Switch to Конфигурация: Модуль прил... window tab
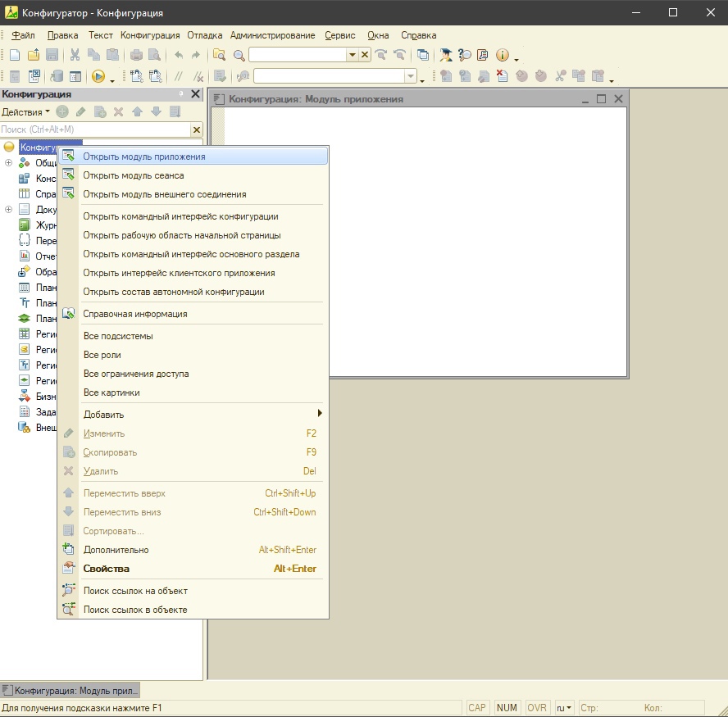The width and height of the screenshot is (728, 717). [x=71, y=691]
